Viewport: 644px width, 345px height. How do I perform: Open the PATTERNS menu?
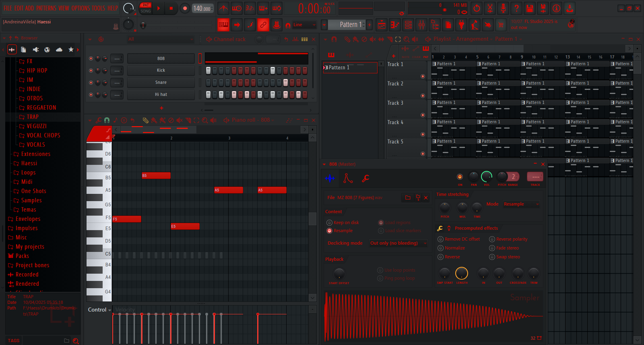click(x=46, y=8)
